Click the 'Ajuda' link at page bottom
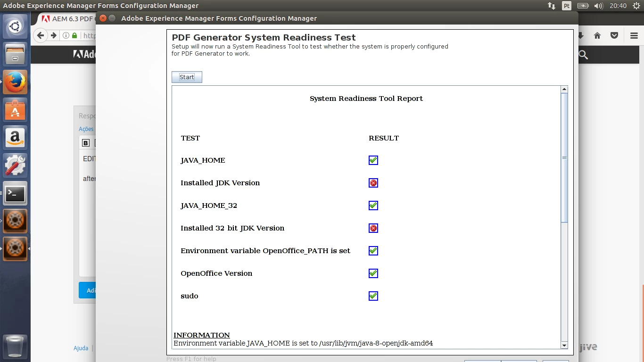Screen dimensions: 644x362 click(81, 348)
